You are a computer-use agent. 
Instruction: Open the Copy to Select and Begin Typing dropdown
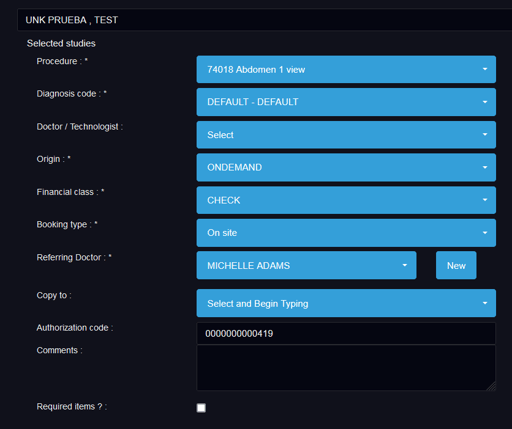pos(346,303)
